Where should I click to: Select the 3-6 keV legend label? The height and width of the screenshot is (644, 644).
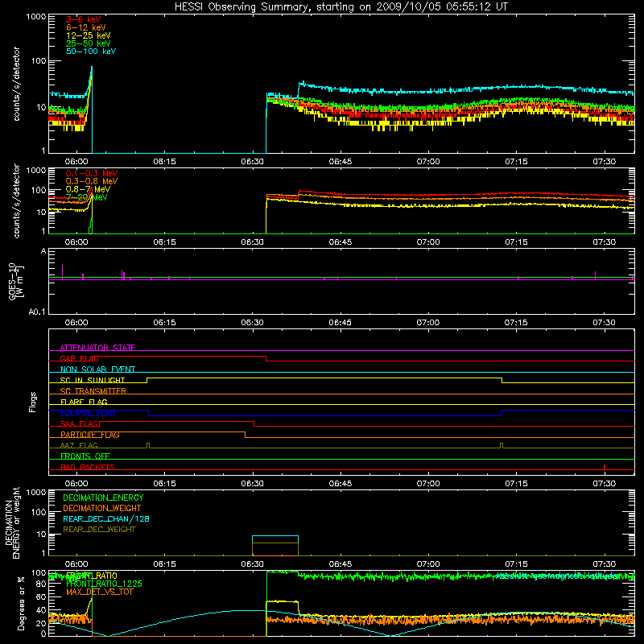(x=84, y=19)
